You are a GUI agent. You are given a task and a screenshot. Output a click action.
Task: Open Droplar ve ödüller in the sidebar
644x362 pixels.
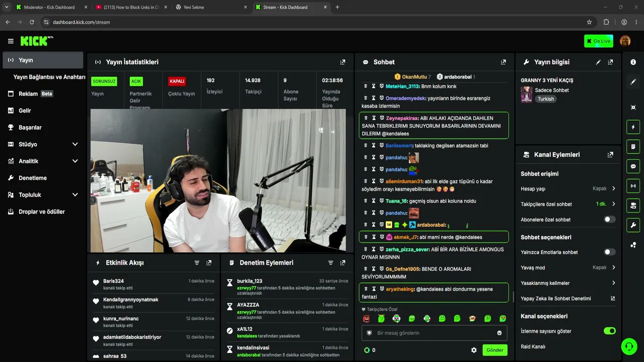click(43, 212)
